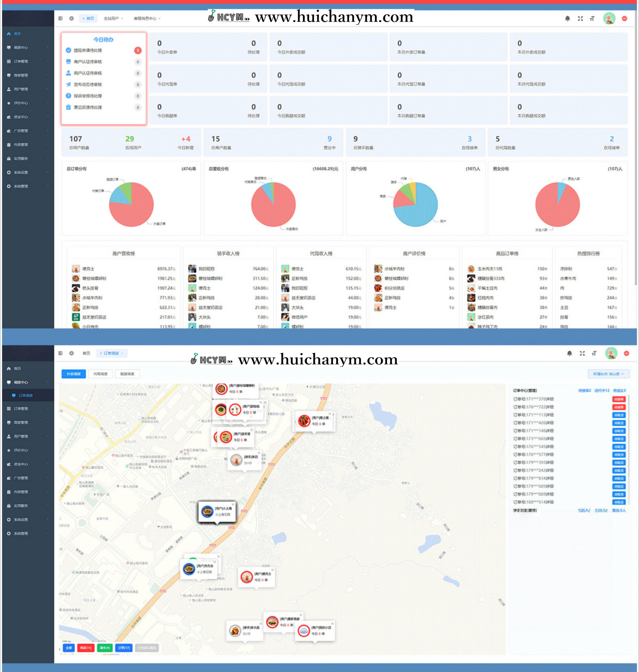639x672 pixels.
Task: Toggle the red 商家(15) map filter
Action: [x=85, y=648]
